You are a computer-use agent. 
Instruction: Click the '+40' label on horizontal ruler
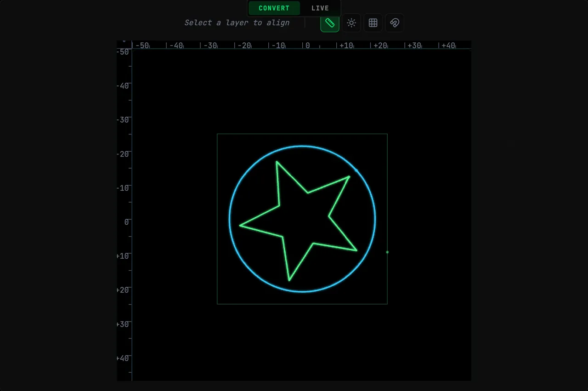(x=448, y=45)
